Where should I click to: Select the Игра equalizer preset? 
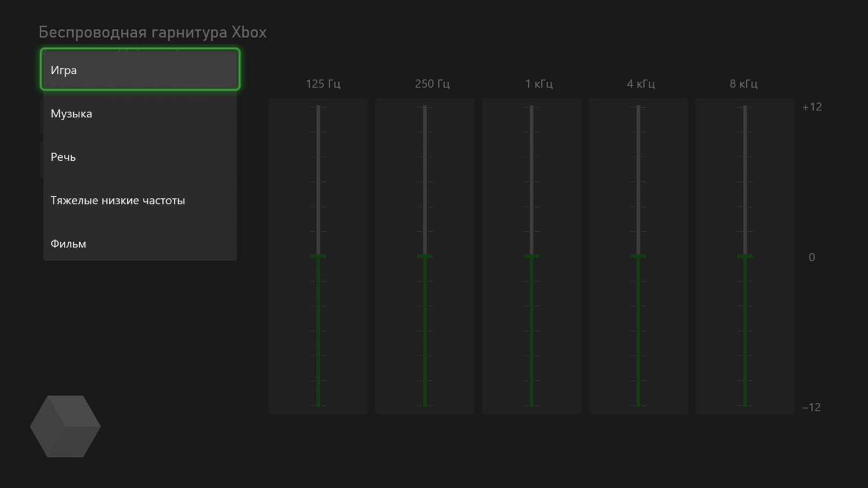pos(140,69)
